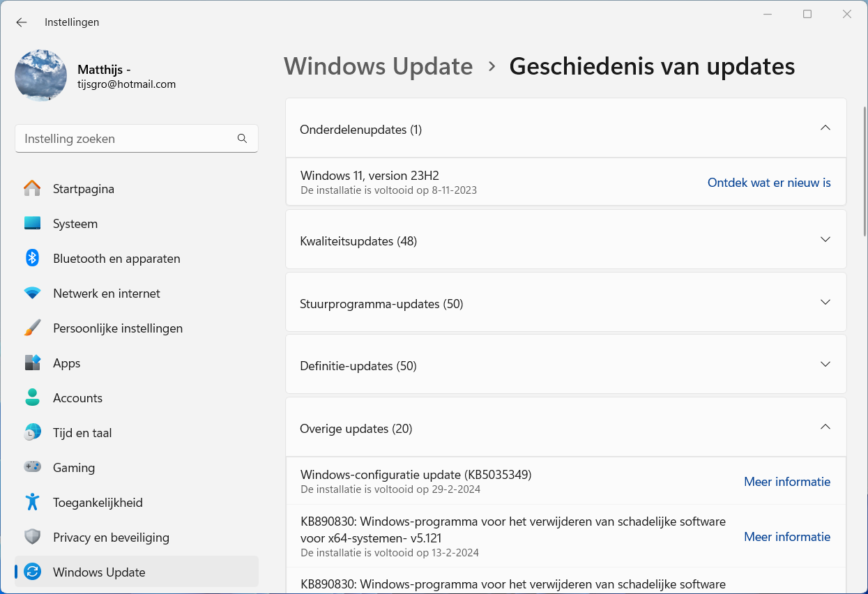Select the Systeem icon
868x594 pixels.
(x=32, y=224)
